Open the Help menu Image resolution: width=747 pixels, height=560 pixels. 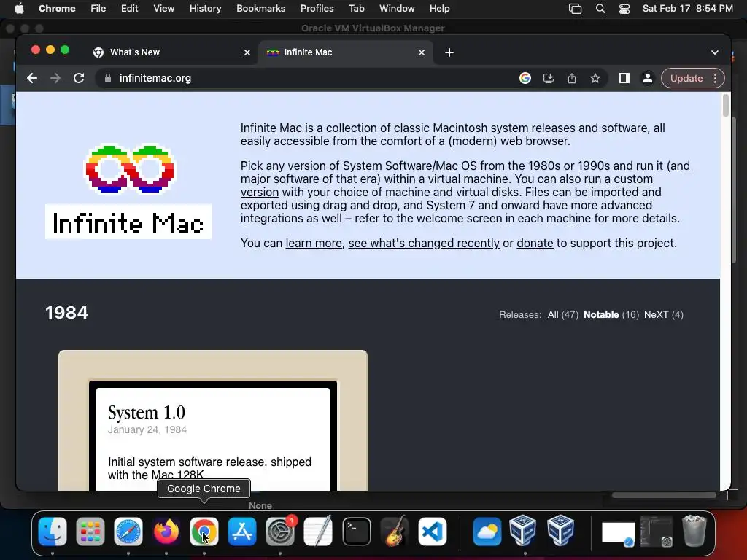(439, 9)
